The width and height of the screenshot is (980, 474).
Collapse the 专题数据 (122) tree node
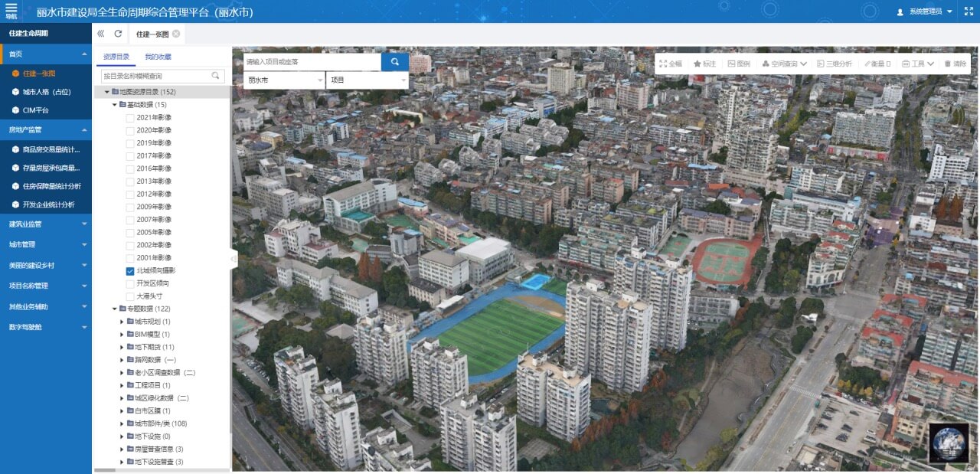[x=114, y=309]
